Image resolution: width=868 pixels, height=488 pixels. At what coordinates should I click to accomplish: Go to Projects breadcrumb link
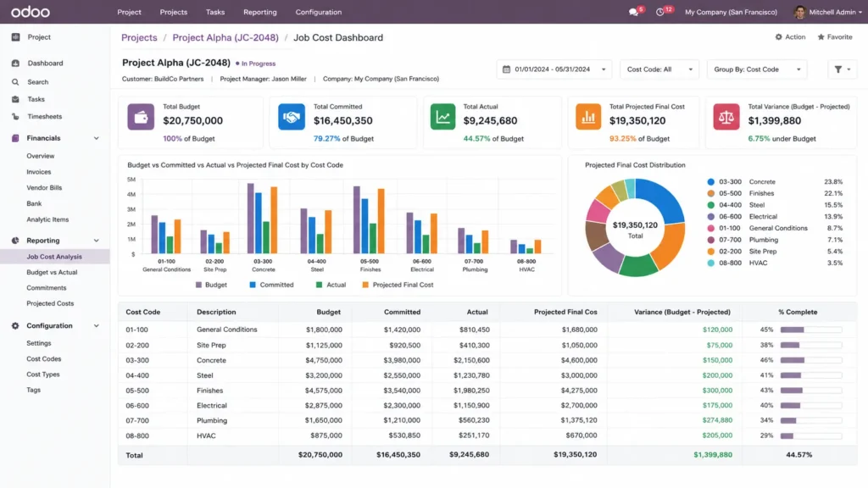139,37
